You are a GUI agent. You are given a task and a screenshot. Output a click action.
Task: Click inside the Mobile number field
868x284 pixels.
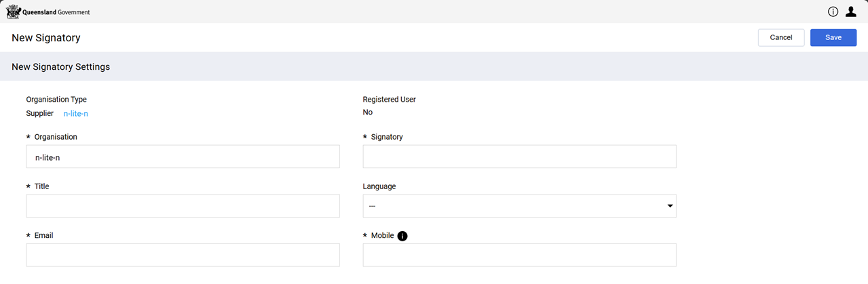[x=519, y=255]
